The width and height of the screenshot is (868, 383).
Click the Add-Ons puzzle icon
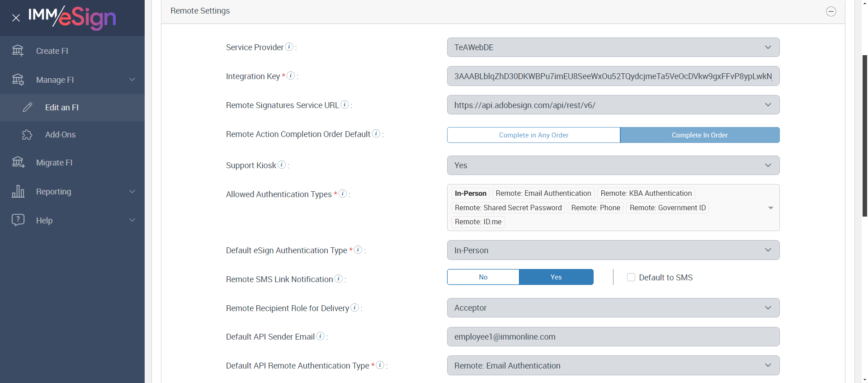(x=27, y=135)
